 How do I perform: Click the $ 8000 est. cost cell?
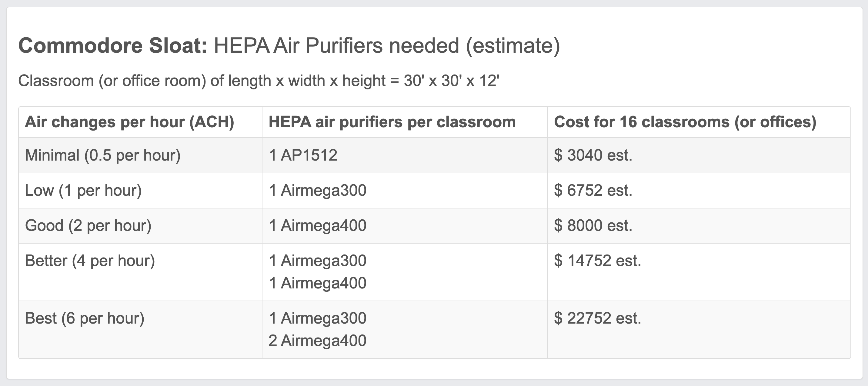click(x=593, y=225)
